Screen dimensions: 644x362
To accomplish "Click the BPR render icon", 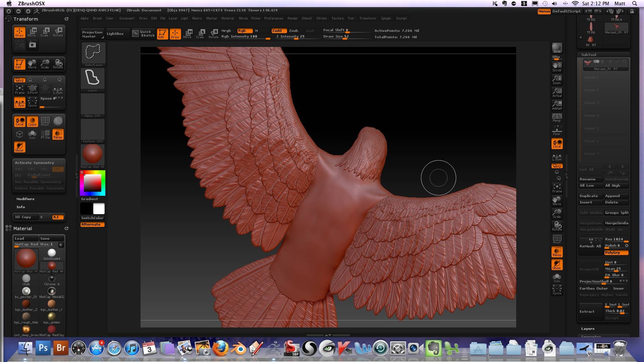I will pyautogui.click(x=557, y=48).
